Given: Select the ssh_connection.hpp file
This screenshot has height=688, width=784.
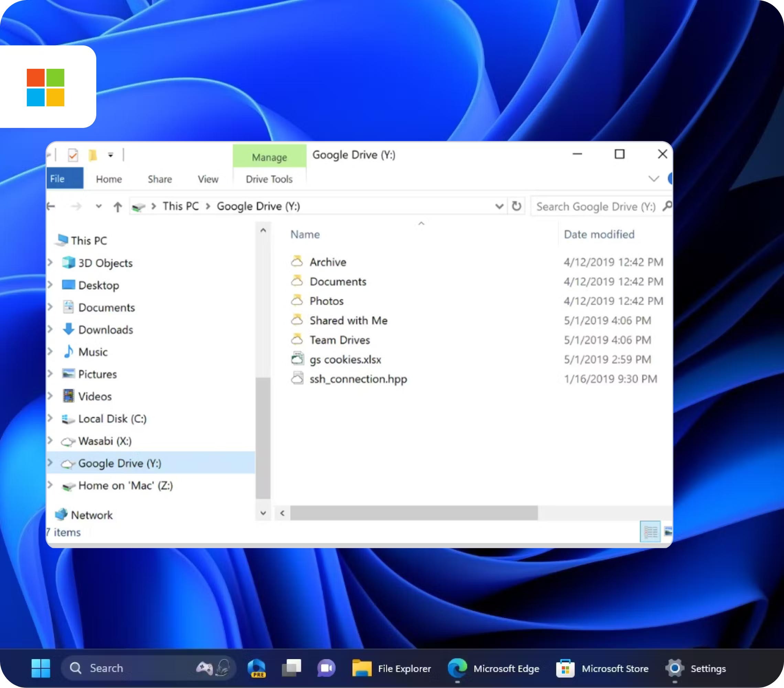Looking at the screenshot, I should 358,379.
